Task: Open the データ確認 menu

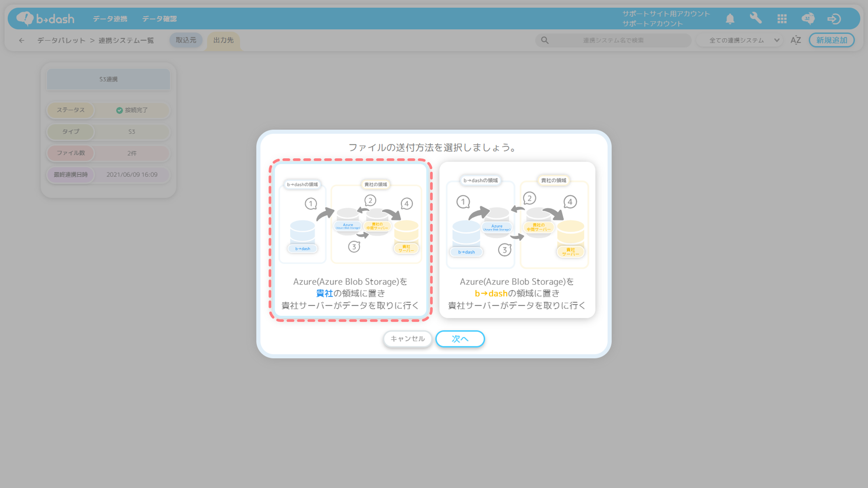Action: click(x=159, y=19)
